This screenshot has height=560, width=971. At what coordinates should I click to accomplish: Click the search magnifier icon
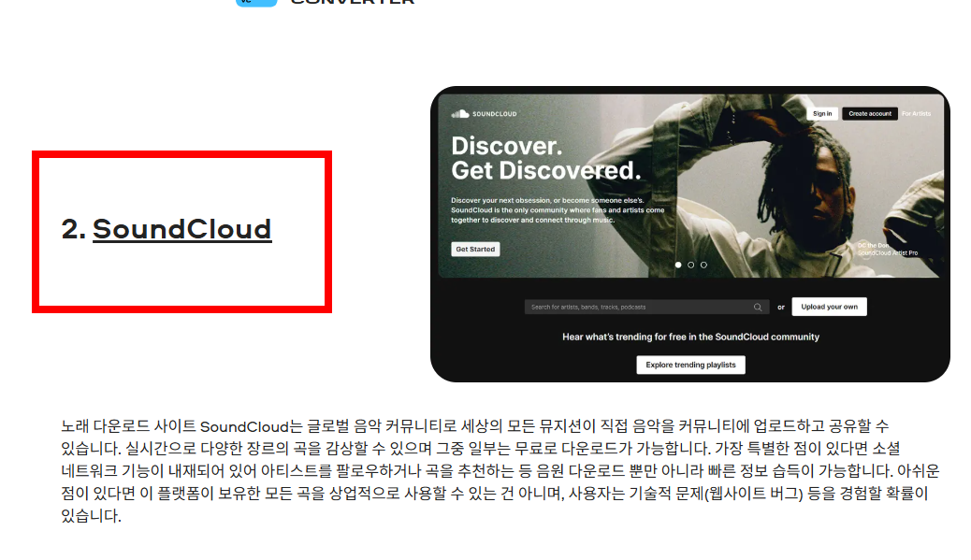click(x=757, y=307)
